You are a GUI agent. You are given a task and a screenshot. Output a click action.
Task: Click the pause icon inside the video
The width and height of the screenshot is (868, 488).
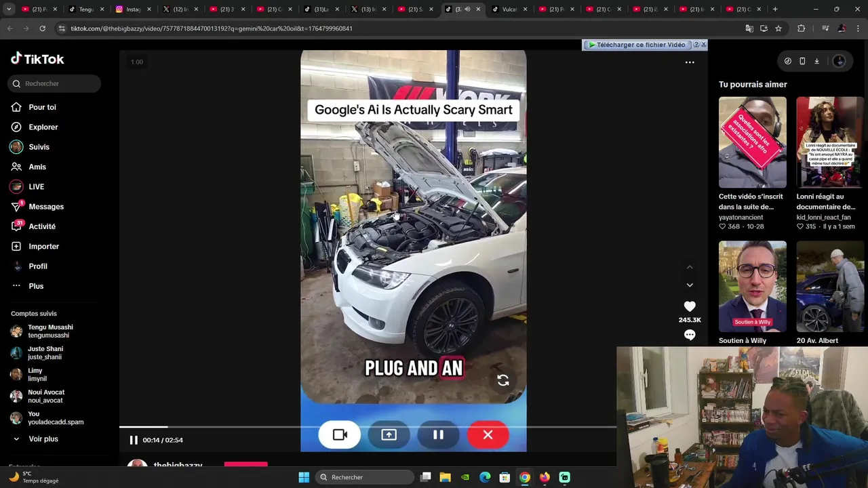click(x=438, y=434)
